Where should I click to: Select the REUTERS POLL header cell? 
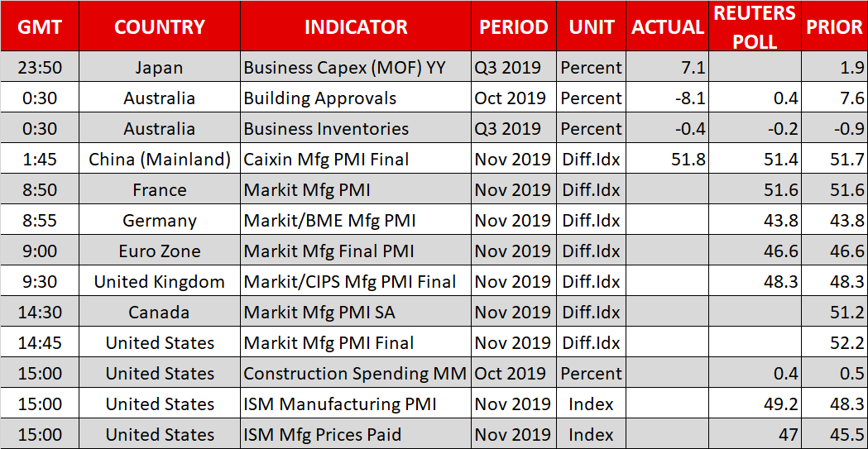coord(755,26)
